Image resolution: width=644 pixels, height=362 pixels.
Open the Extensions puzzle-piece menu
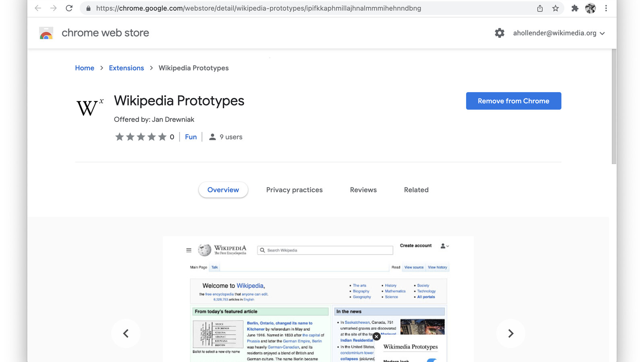tap(575, 8)
